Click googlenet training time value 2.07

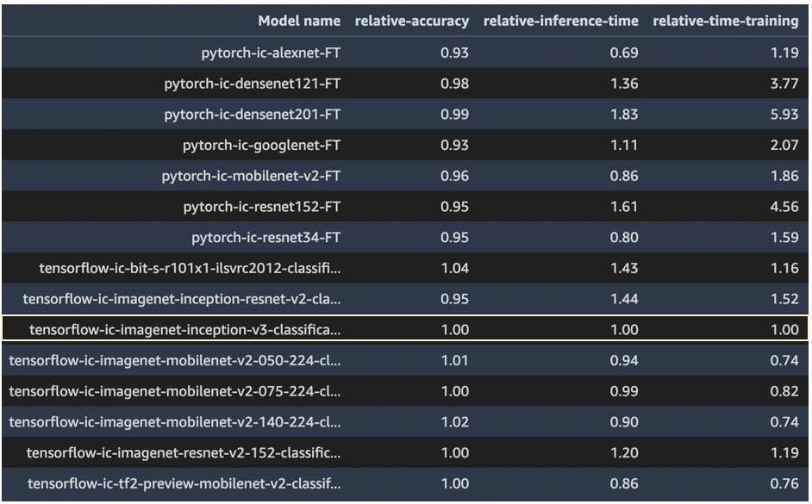(784, 146)
